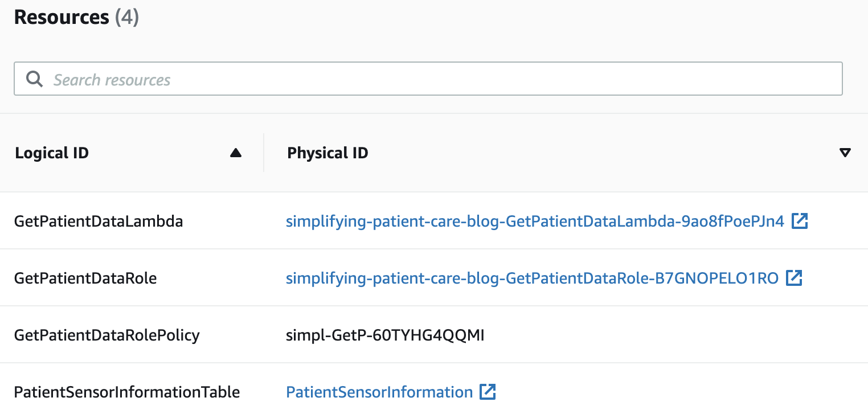Open the simplifying-patient-care-blog-GetPatientDataLambda link
868x418 pixels.
(x=535, y=221)
